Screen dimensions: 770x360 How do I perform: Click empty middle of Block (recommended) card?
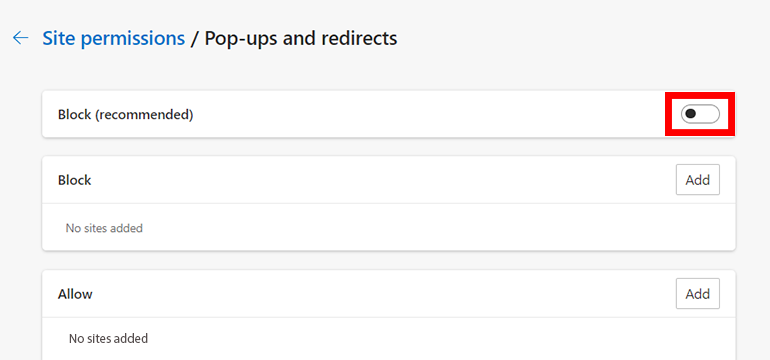coord(427,114)
